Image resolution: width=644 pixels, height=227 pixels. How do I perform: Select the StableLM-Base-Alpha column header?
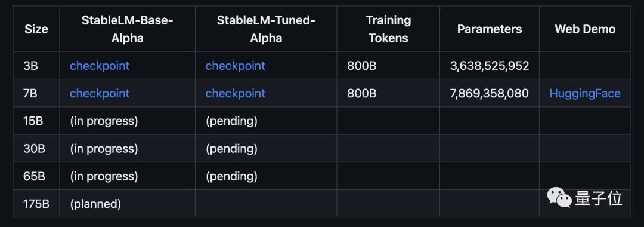128,29
